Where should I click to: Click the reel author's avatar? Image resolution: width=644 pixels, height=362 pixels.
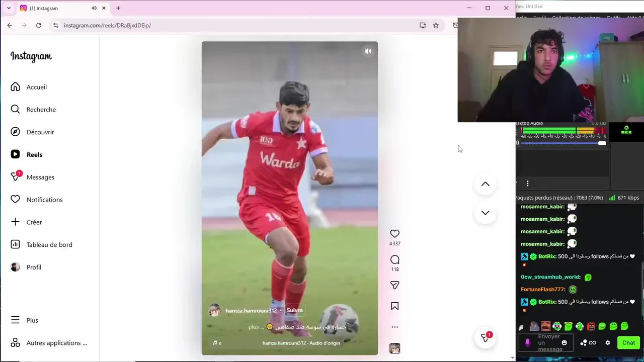(215, 310)
